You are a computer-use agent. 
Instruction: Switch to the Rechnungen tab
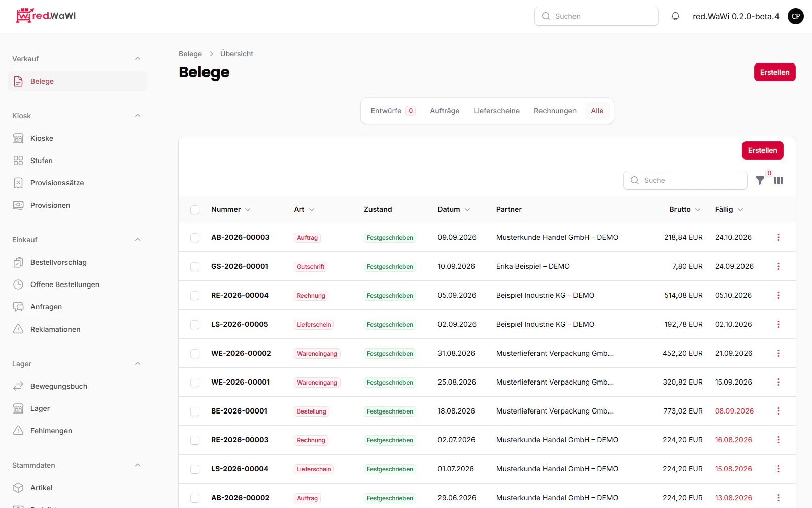[x=555, y=111]
